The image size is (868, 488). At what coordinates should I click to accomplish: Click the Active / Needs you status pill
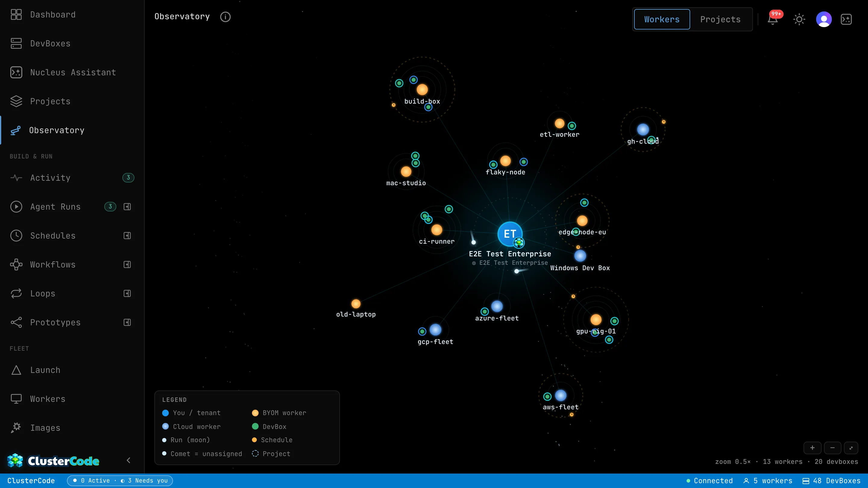pyautogui.click(x=120, y=480)
